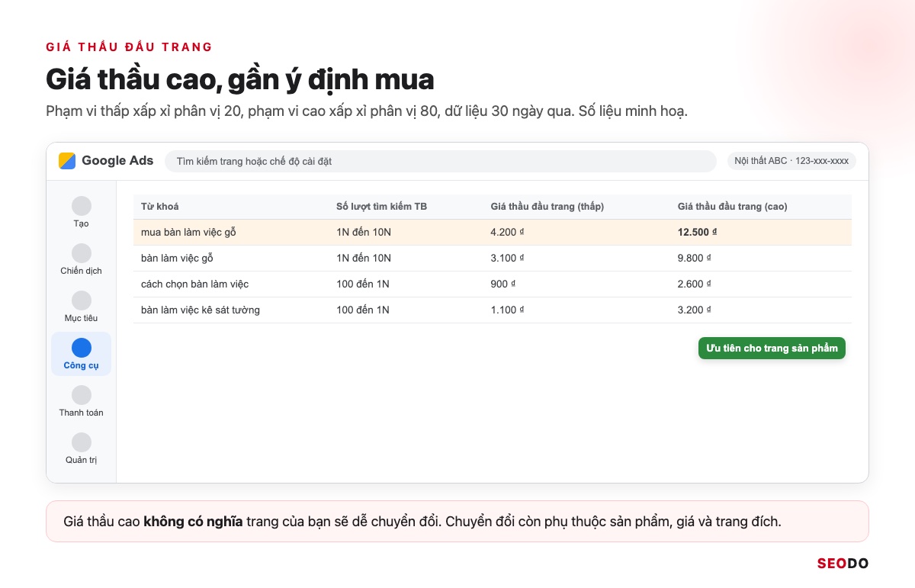Screen dimensions: 915x588
Task: Click the high bid value 12.500 ₫
Action: [x=698, y=232]
